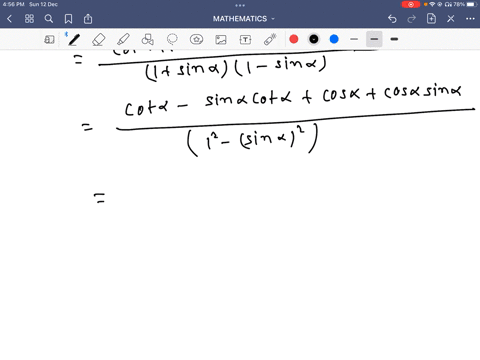Open the Elements sticker tool
Viewport: 480px width, 360px height.
pos(197,40)
